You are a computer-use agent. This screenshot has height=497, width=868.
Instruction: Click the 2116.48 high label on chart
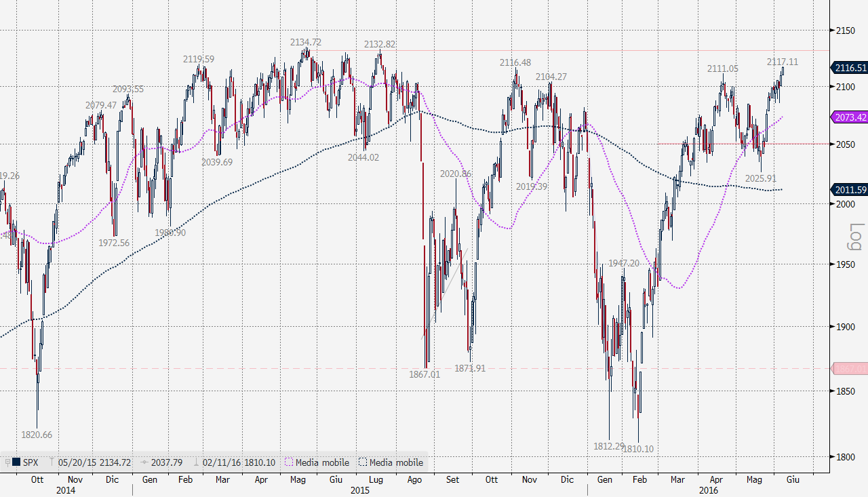(x=515, y=62)
